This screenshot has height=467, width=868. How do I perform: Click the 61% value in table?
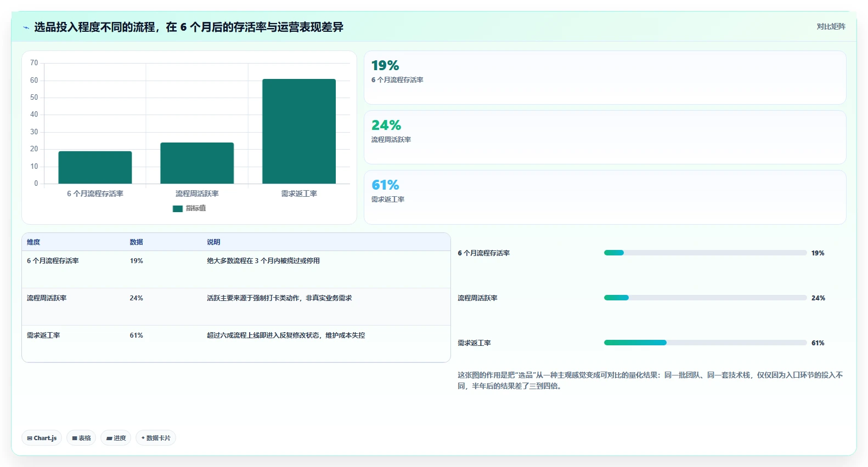tap(136, 335)
